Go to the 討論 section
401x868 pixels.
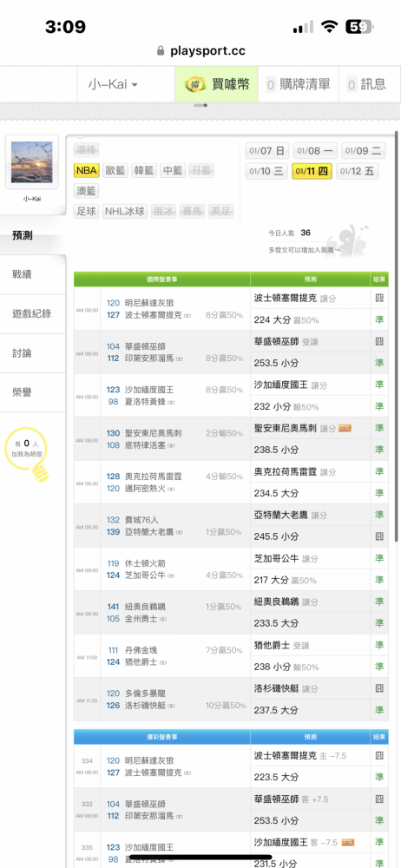pyautogui.click(x=33, y=353)
